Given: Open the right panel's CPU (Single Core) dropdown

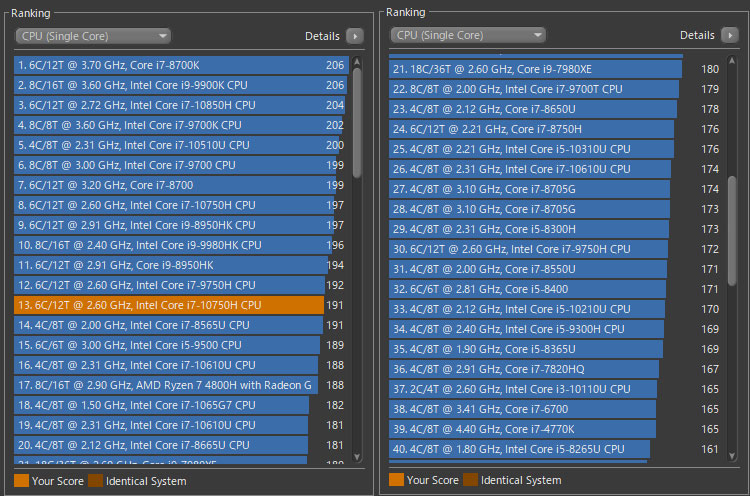Looking at the screenshot, I should tap(468, 36).
